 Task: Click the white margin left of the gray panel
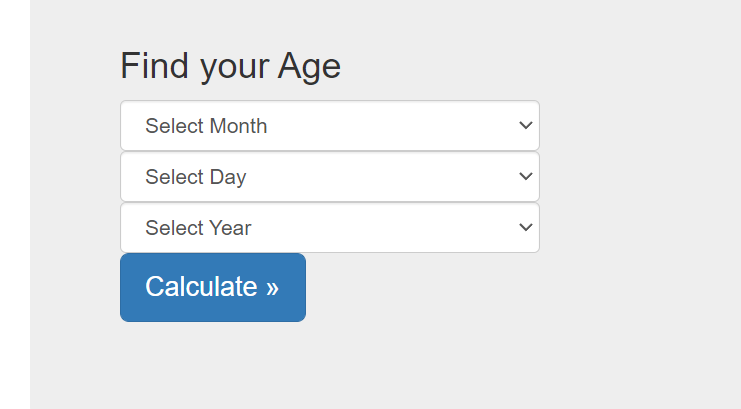click(x=14, y=200)
